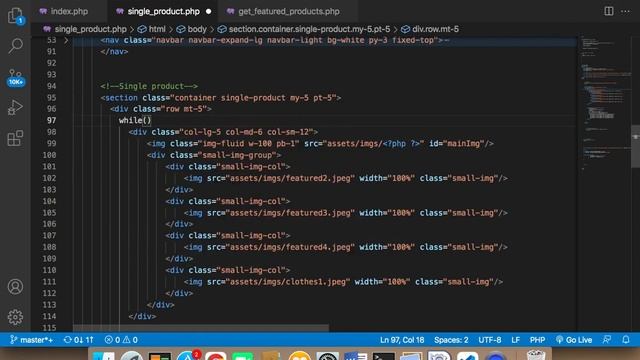
Task: Click featured2.jpeg image source line
Action: pos(346,178)
